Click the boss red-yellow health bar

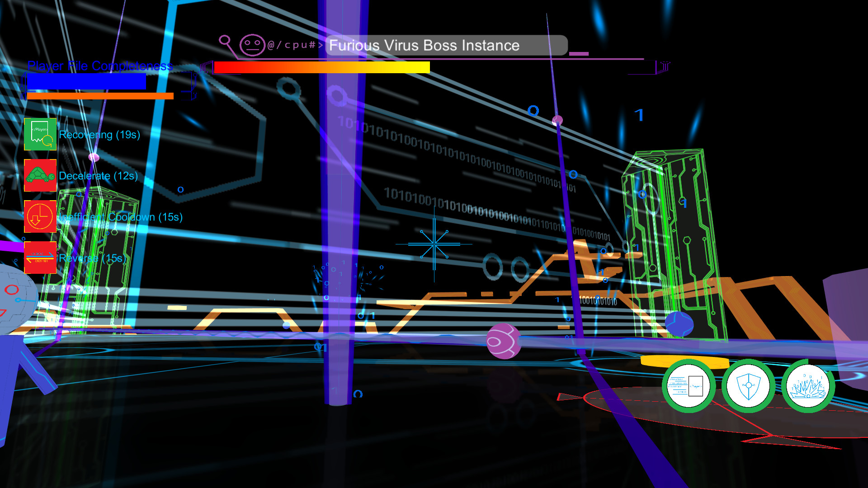pyautogui.click(x=322, y=67)
